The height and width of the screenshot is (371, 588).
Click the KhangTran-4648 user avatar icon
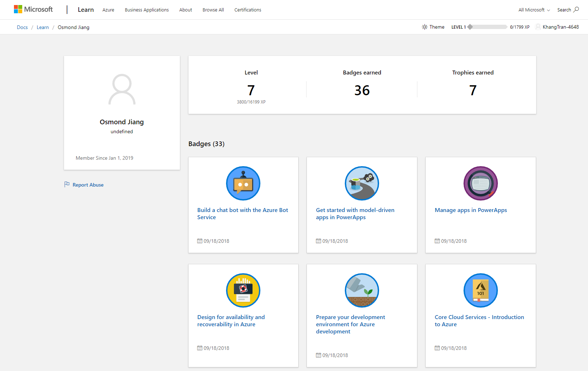coord(538,27)
